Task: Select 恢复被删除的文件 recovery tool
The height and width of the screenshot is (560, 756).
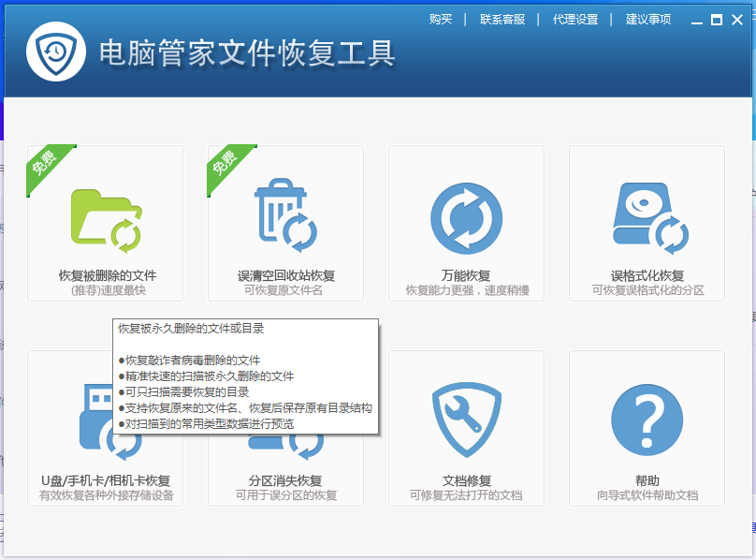Action: click(104, 222)
